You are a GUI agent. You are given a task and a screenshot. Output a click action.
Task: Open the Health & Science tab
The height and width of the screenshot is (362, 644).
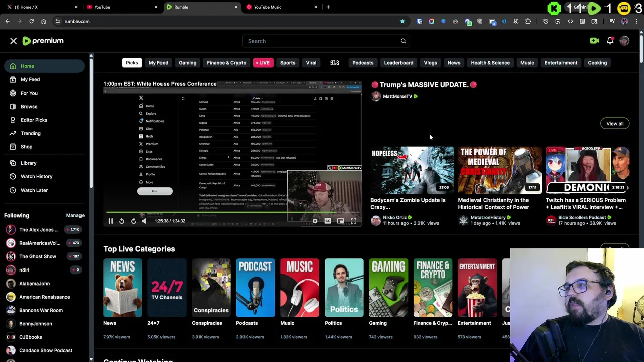pyautogui.click(x=490, y=63)
